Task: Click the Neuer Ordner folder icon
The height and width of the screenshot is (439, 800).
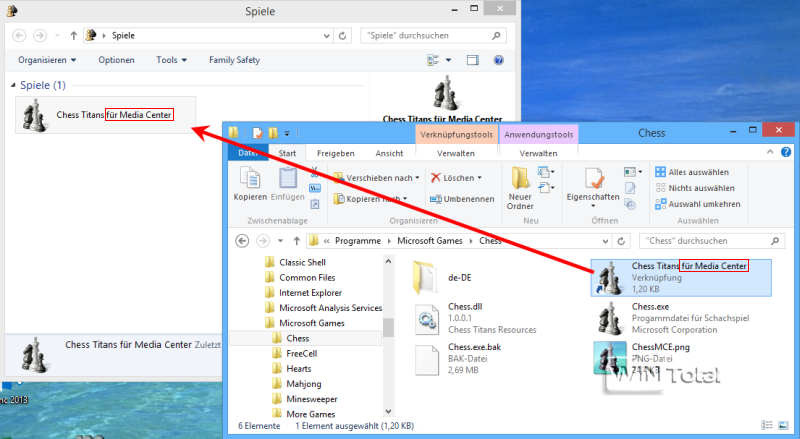Action: [520, 178]
